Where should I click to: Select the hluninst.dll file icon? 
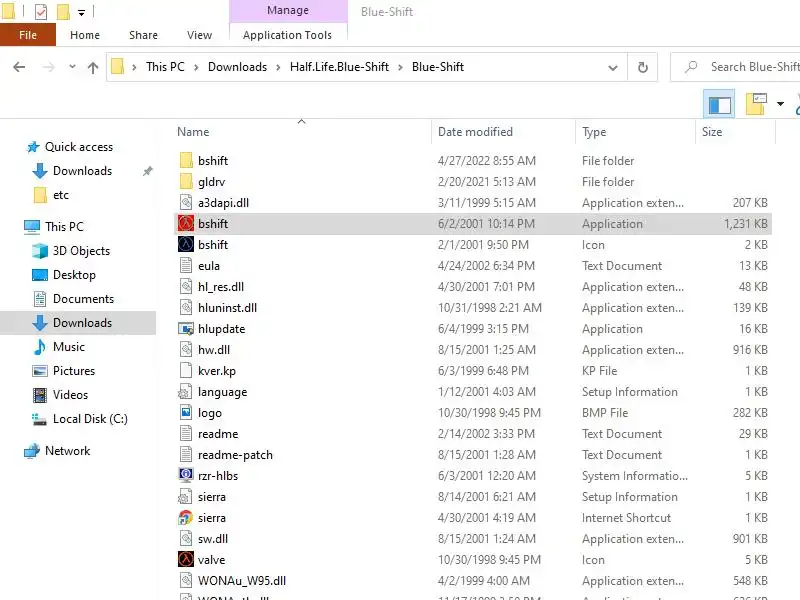click(186, 308)
